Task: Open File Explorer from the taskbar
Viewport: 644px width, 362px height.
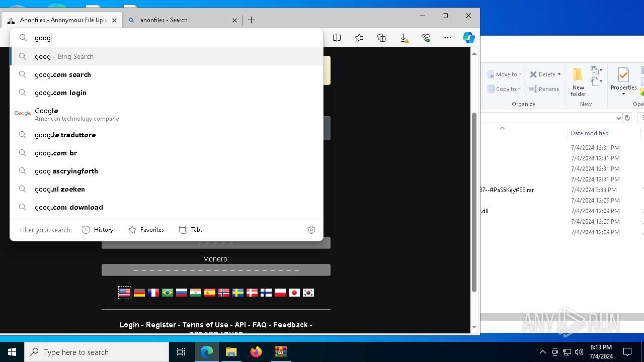Action: (231, 352)
